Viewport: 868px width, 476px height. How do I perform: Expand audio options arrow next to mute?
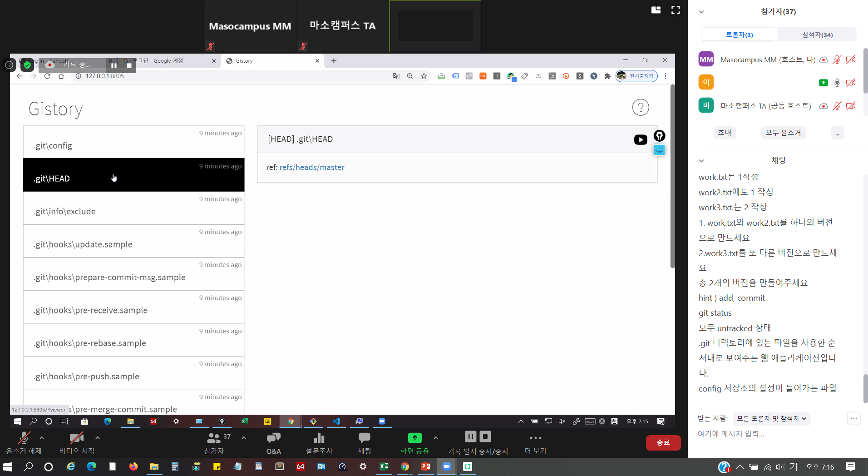tap(42, 438)
